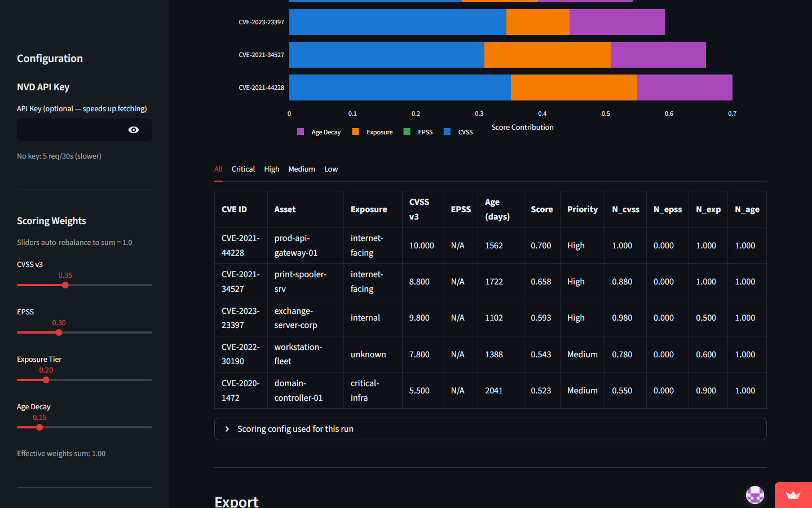
Task: Open the Low priority tab
Action: coord(331,169)
